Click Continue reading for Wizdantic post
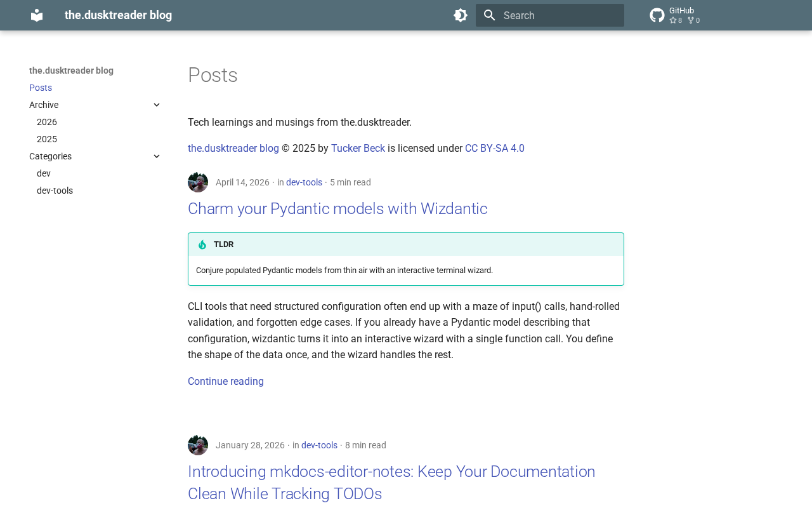812x508 pixels. point(226,382)
